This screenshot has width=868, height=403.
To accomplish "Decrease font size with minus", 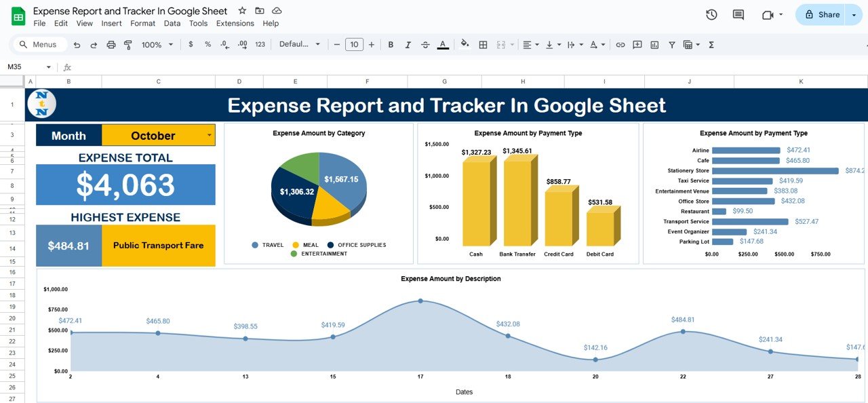I will [x=336, y=45].
